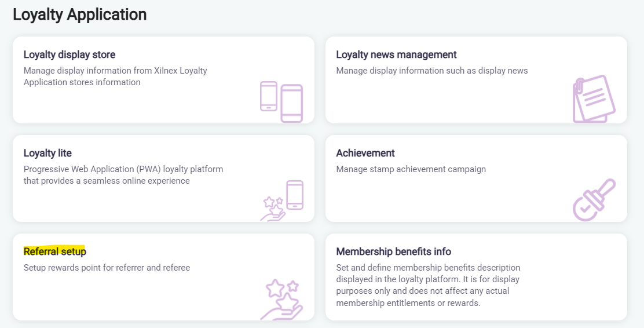Click the highlighted Referral setup title
This screenshot has width=644, height=328.
pos(54,252)
